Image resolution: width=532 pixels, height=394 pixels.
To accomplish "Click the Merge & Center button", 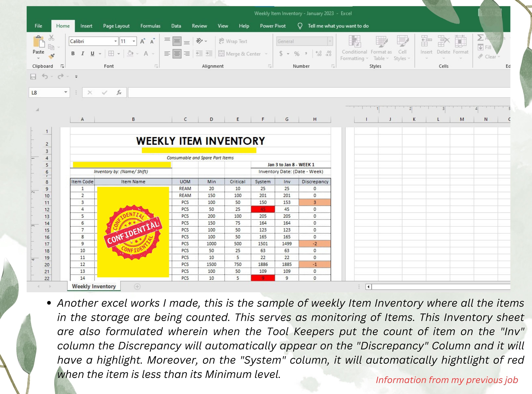I will click(x=240, y=54).
